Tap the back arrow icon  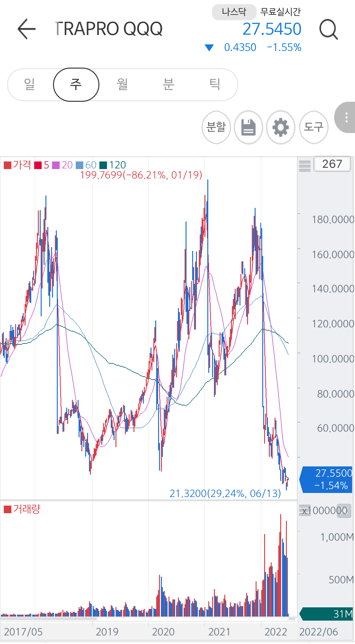(27, 29)
